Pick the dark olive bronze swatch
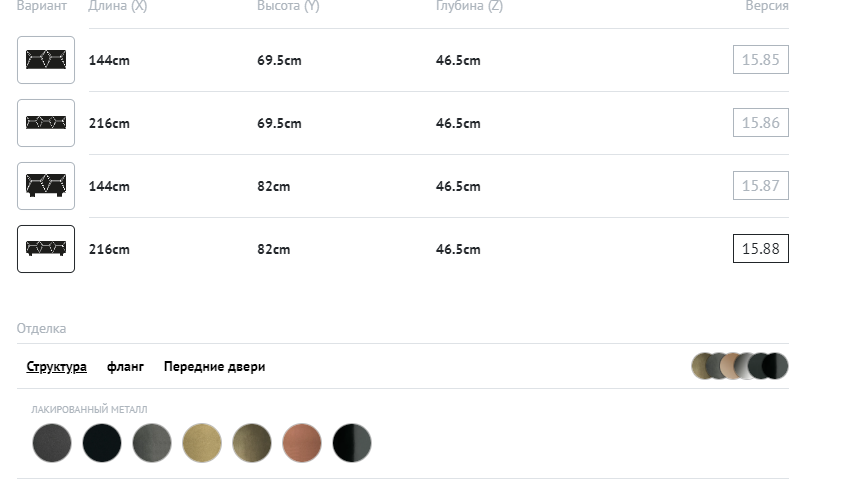The height and width of the screenshot is (496, 843). point(252,443)
